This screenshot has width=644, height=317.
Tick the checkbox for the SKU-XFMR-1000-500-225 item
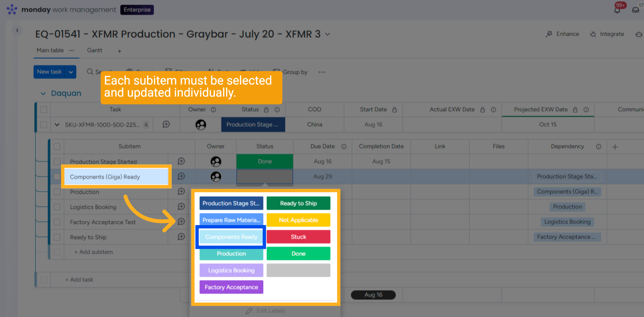tap(44, 125)
